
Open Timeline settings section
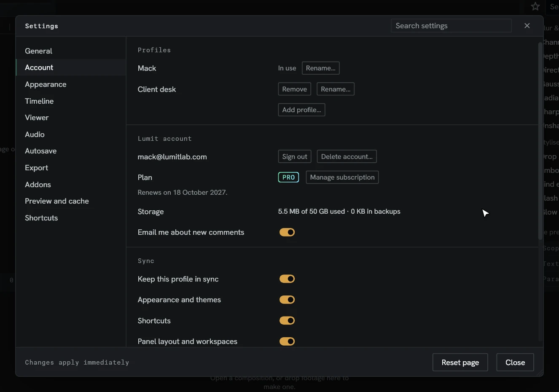coord(71,101)
